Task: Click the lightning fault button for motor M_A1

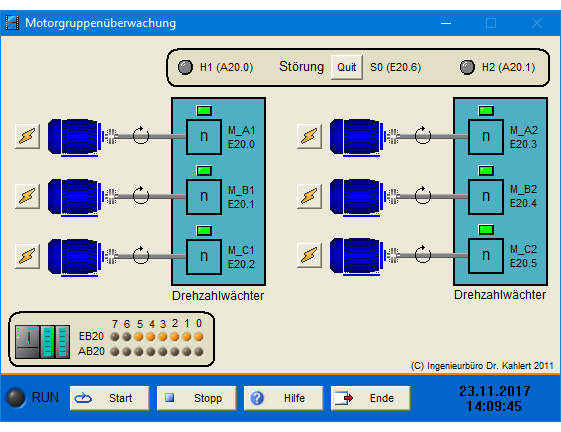Action: pyautogui.click(x=28, y=136)
